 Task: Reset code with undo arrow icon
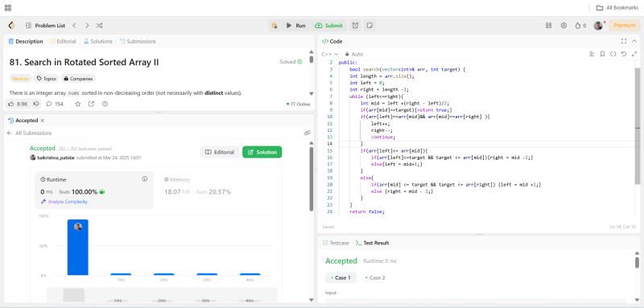(623, 54)
